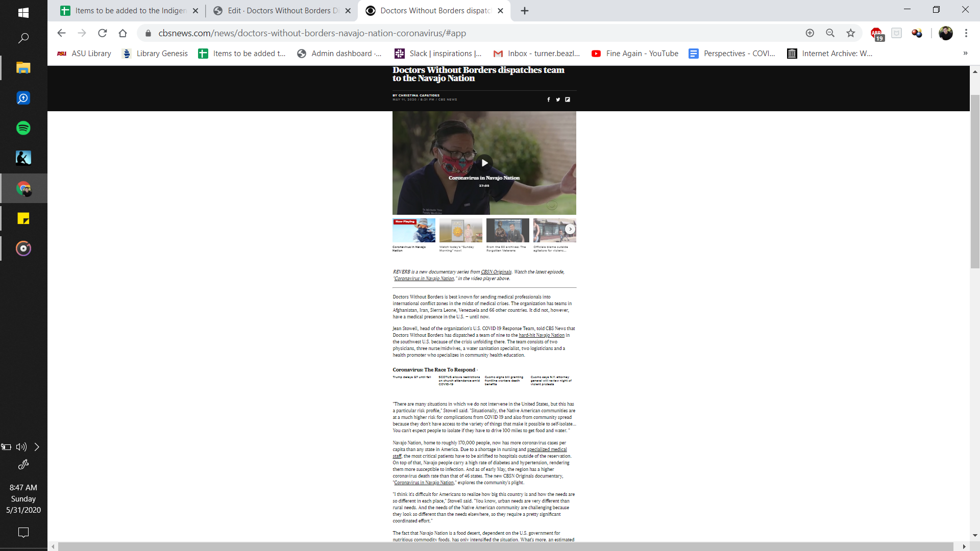Play the Coronavirus in Navajo Nation video

click(x=484, y=163)
